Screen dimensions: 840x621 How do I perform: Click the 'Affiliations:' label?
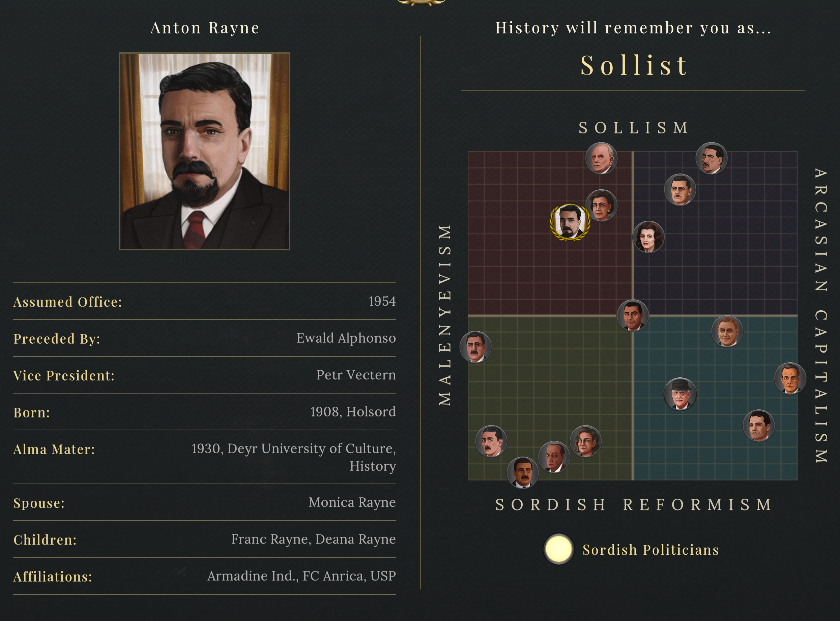pyautogui.click(x=53, y=577)
